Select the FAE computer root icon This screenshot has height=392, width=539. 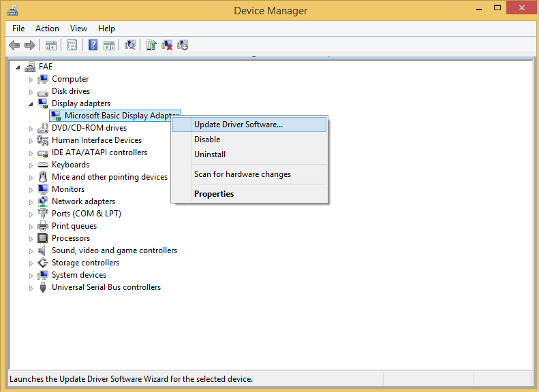click(x=30, y=67)
